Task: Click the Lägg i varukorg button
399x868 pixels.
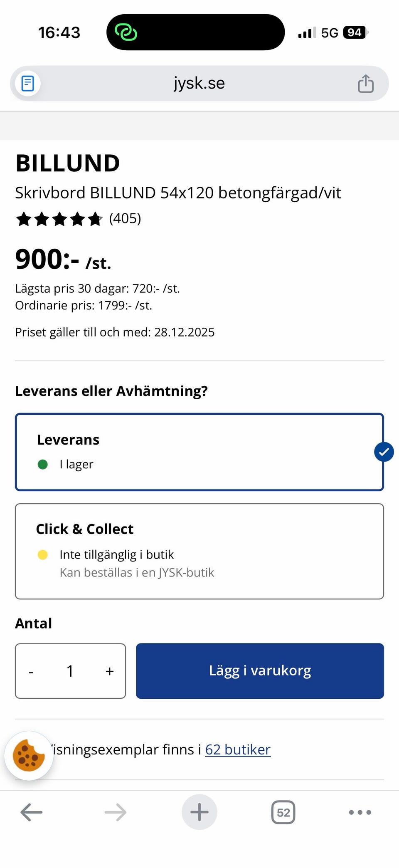Action: click(x=260, y=670)
